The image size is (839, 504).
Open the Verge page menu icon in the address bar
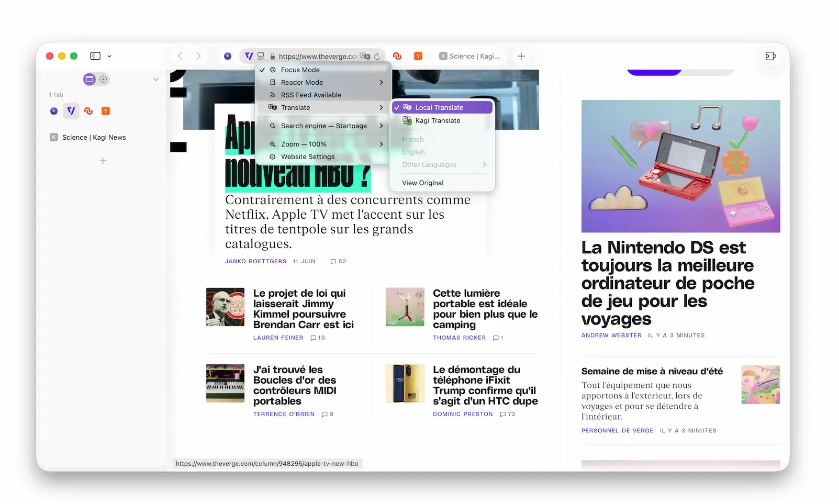[249, 56]
